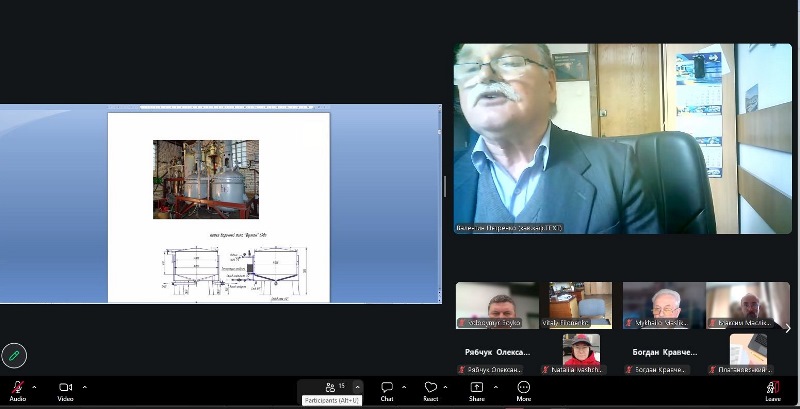Screen dimensions: 800x409
Task: Expand the video settings arrow
Action: pyautogui.click(x=84, y=387)
